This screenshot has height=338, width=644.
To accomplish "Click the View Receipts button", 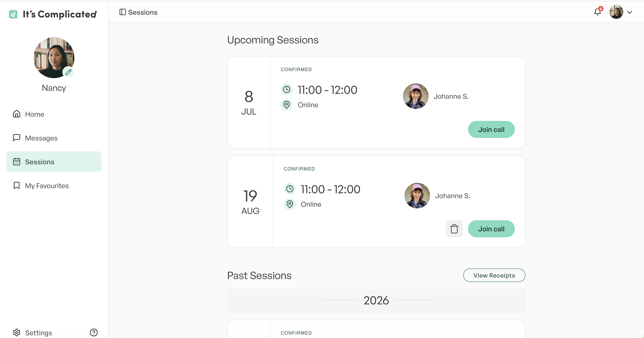I will tap(494, 275).
